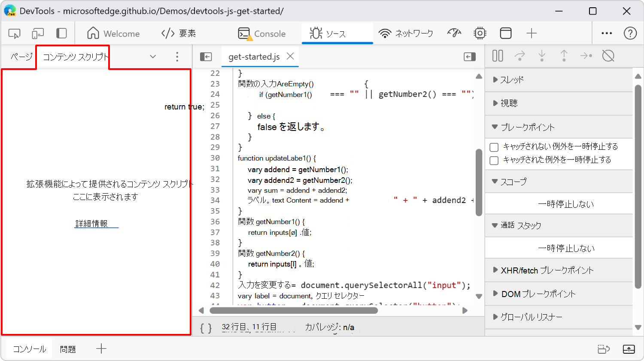The height and width of the screenshot is (361, 644).
Task: Open the コンソール drawer tab
Action: coord(29,349)
